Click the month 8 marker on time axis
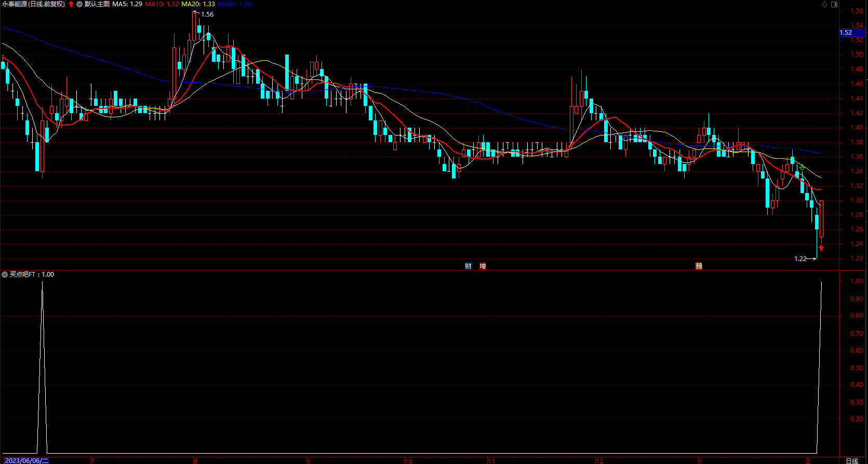This screenshot has height=464, width=868. point(196,460)
